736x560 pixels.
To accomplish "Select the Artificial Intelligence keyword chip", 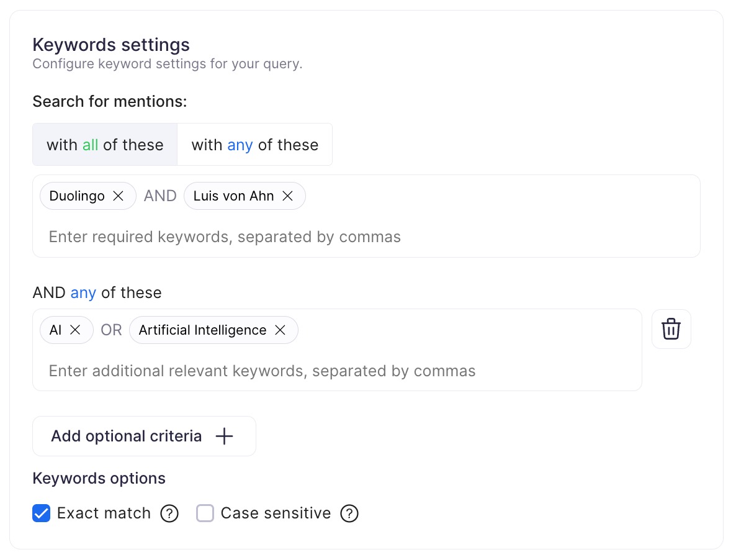I will [202, 330].
